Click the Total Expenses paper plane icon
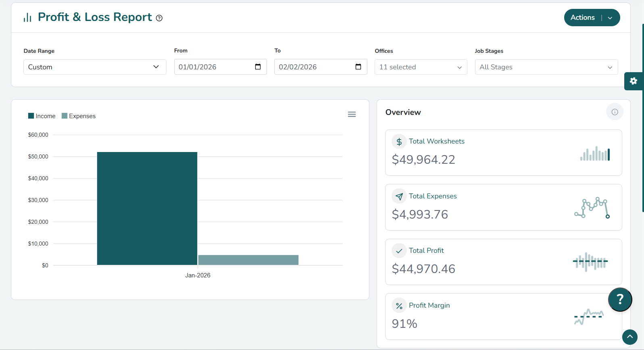The width and height of the screenshot is (644, 350). pyautogui.click(x=399, y=196)
